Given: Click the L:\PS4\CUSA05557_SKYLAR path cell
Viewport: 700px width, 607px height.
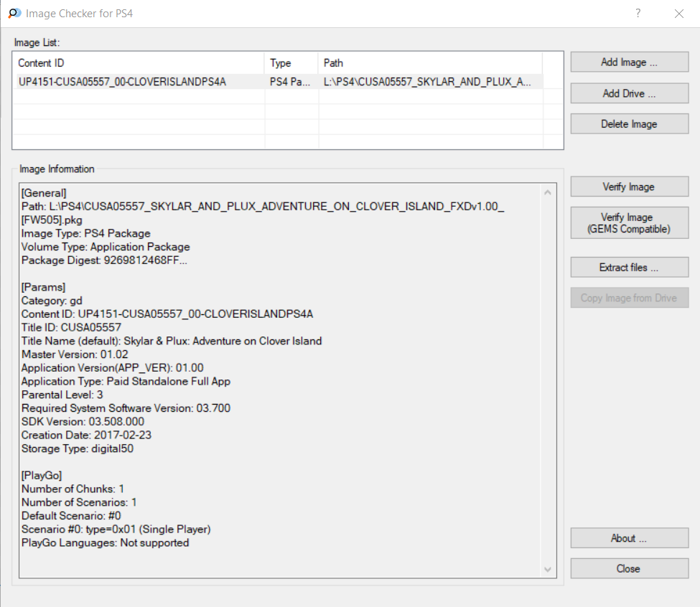Looking at the screenshot, I should pyautogui.click(x=427, y=82).
